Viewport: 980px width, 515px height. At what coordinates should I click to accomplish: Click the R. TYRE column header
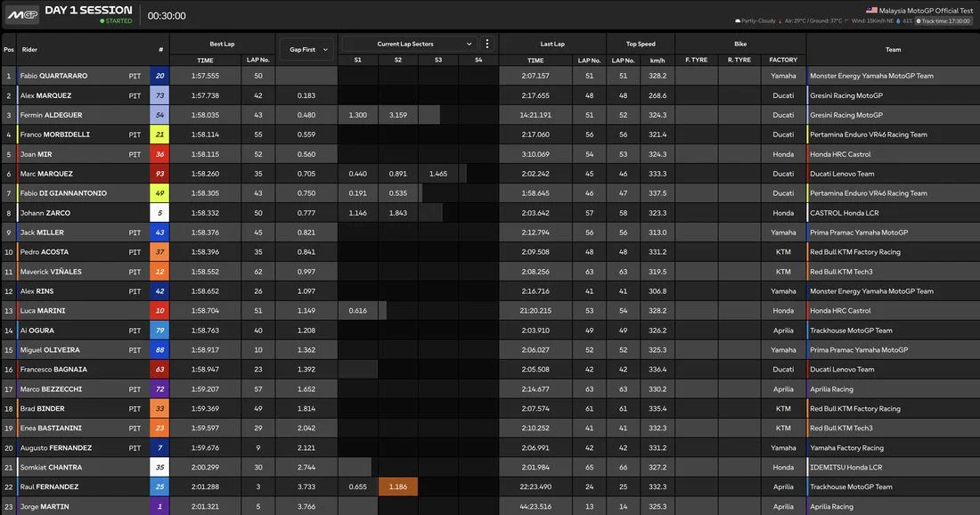739,60
